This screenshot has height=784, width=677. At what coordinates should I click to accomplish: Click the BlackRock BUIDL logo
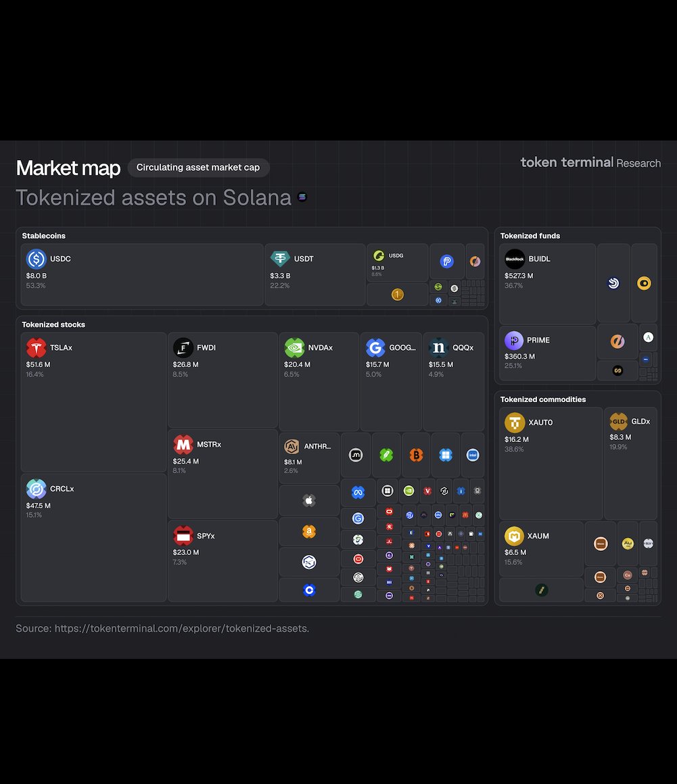(x=515, y=259)
